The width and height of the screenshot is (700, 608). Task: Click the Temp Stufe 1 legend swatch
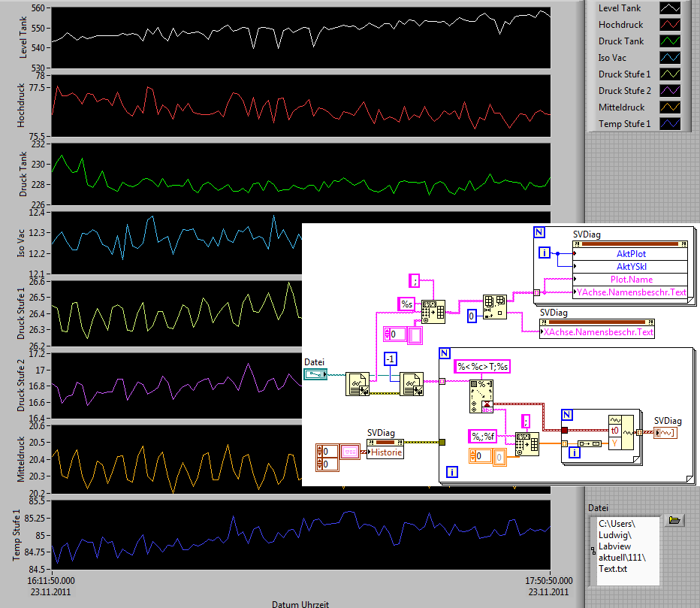(x=670, y=124)
